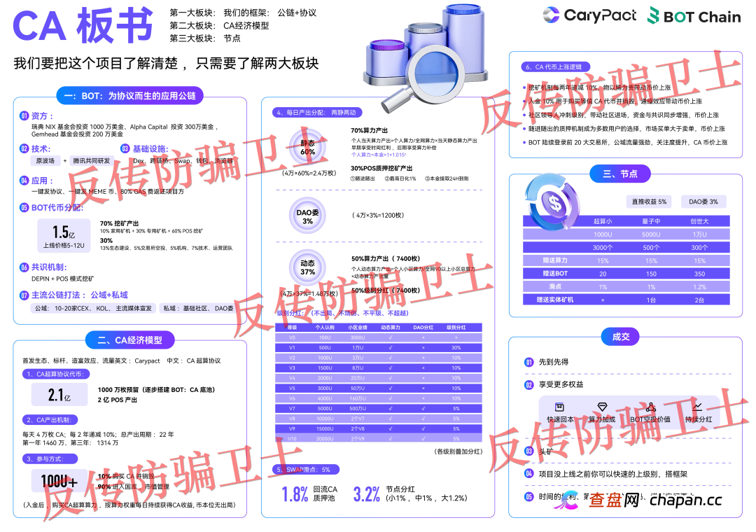Click the V1 row in level table
Viewport: 756px width, 532px height.
point(379,348)
